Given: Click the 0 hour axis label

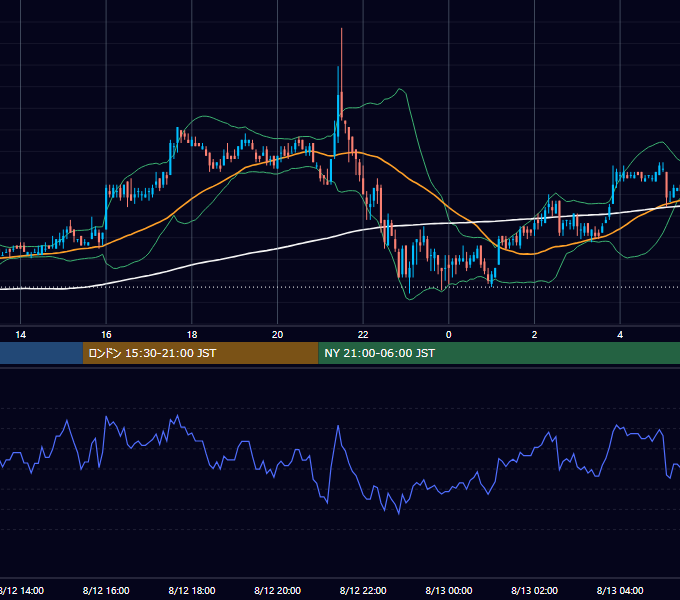Looking at the screenshot, I should pyautogui.click(x=449, y=335).
